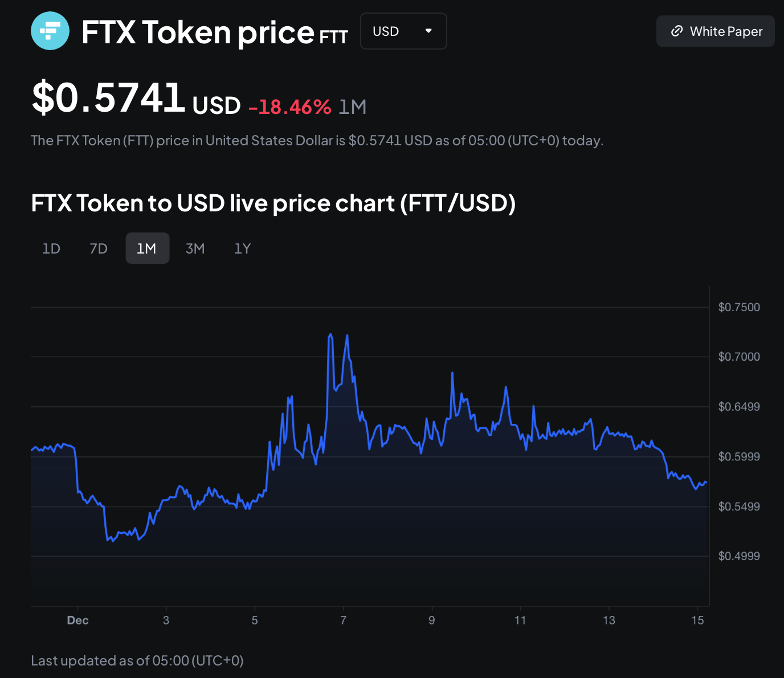Click the Last updated timestamp text
The image size is (784, 678).
(x=137, y=661)
